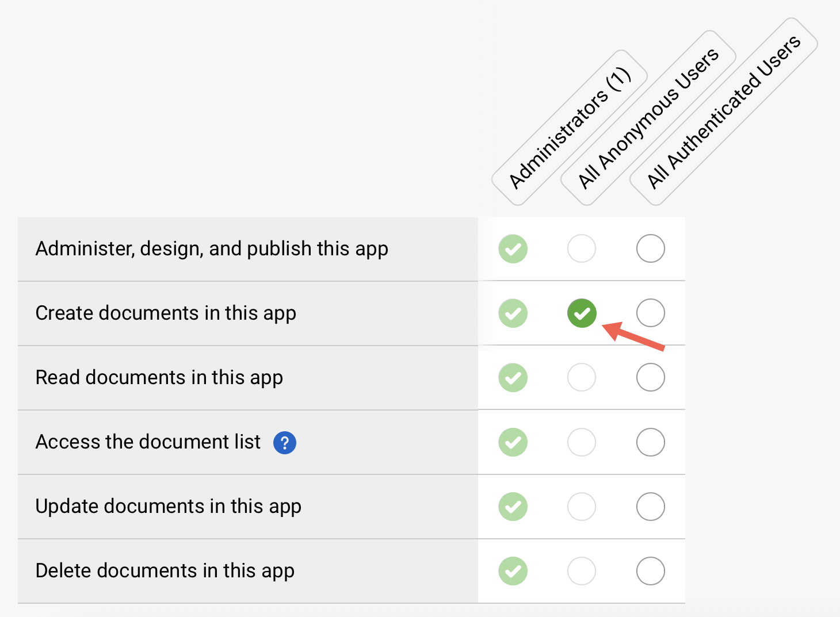Click the Administrators checkmark for "Update documents in this app"
The width and height of the screenshot is (840, 617).
tap(513, 507)
